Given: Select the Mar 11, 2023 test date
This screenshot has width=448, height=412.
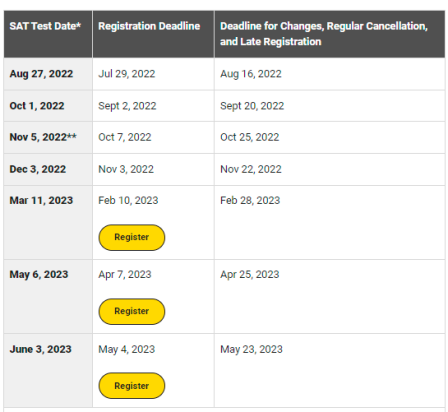Looking at the screenshot, I should tap(41, 200).
